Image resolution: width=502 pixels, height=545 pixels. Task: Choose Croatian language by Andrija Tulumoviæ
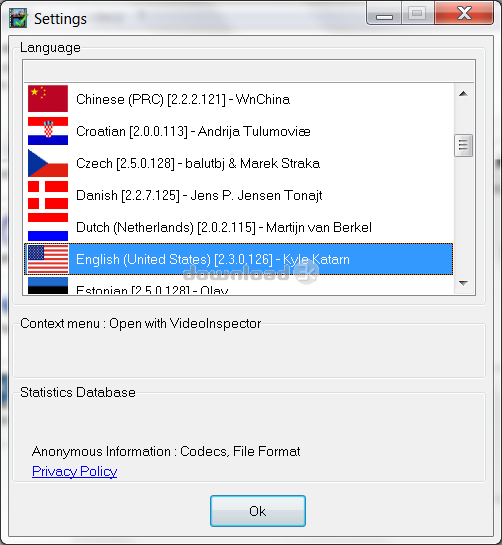click(x=238, y=131)
